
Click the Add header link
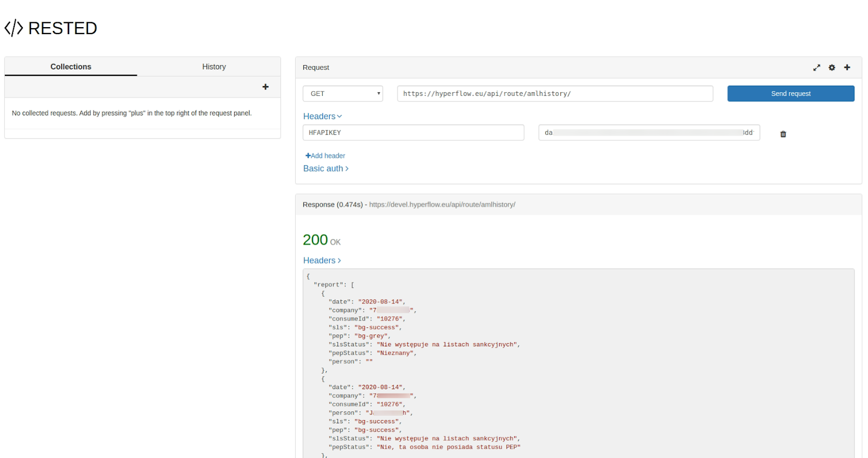pos(325,156)
